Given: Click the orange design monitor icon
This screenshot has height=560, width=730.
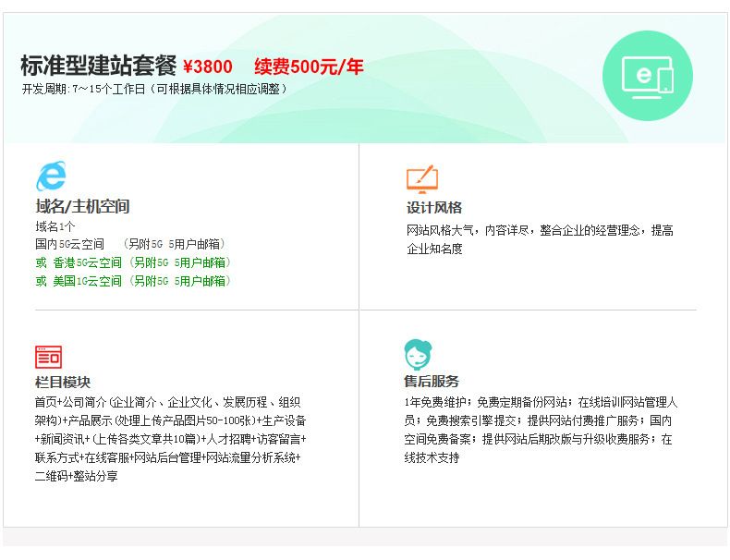Looking at the screenshot, I should [x=421, y=177].
